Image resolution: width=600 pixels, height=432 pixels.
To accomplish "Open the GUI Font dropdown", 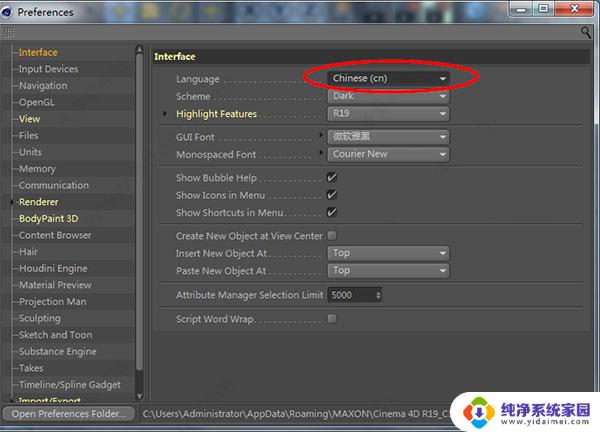I will coord(388,137).
